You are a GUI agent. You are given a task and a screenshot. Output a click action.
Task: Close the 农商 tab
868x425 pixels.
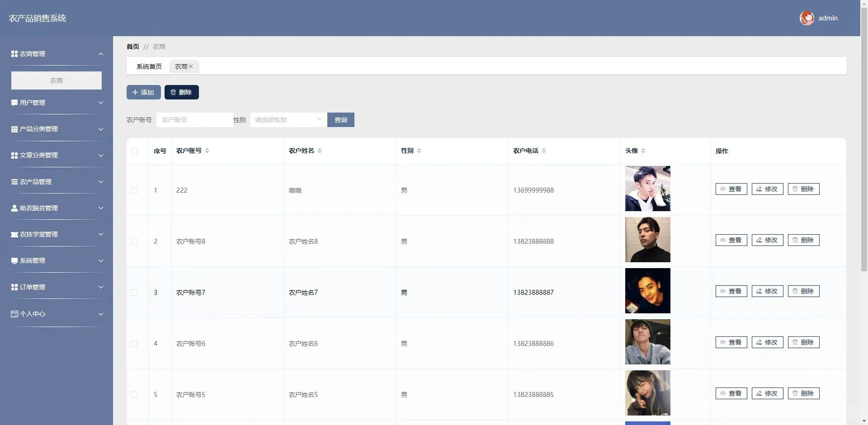click(191, 66)
